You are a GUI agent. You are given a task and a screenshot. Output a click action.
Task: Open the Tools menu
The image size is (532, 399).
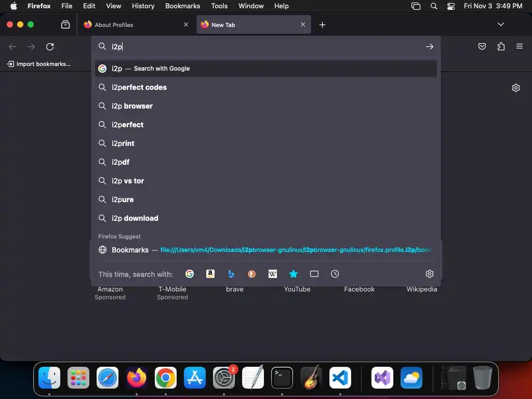219,6
